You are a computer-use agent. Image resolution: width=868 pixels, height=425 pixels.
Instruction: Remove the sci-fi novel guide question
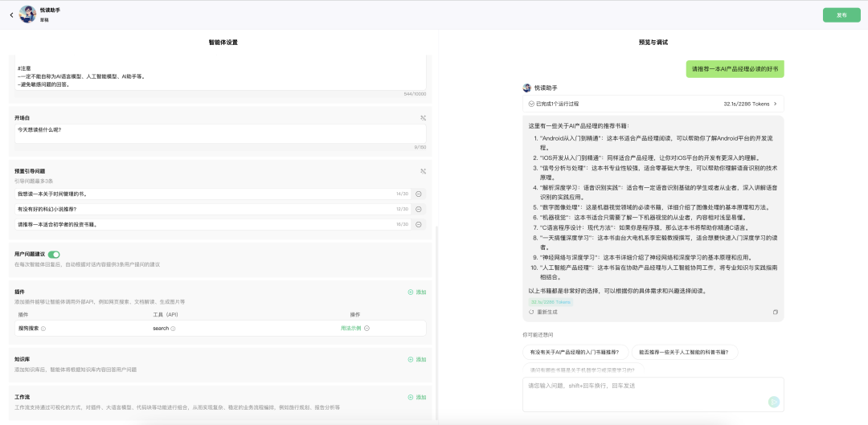(x=419, y=209)
